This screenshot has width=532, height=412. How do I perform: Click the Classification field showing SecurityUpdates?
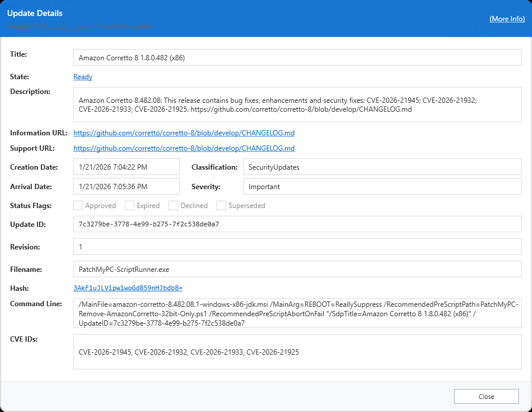pos(382,167)
